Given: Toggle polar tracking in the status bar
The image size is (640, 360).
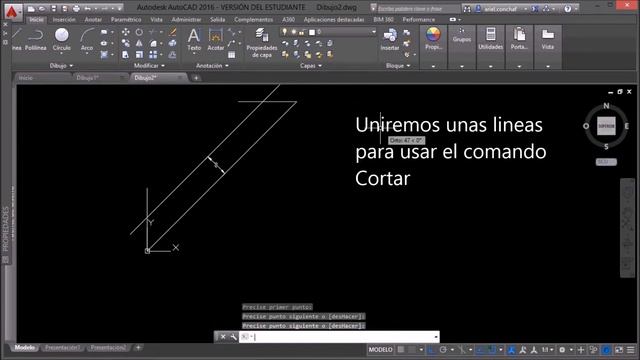Looking at the screenshot, I should 443,349.
